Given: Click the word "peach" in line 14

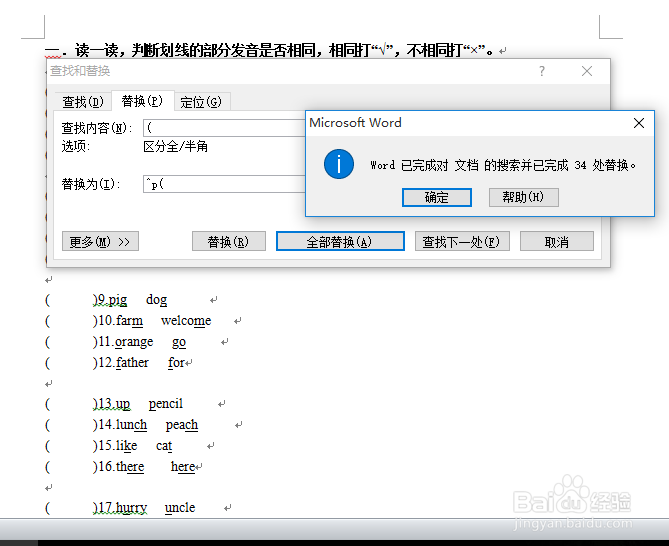Looking at the screenshot, I should click(x=182, y=425).
